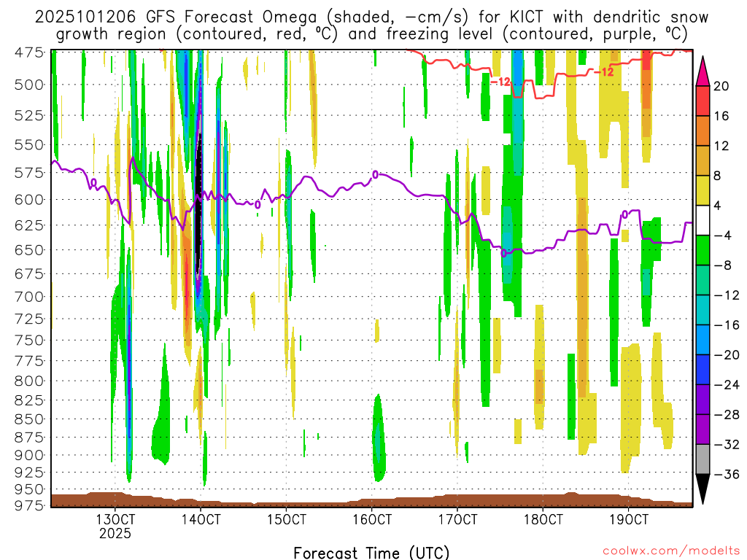Click the colorbar label 20

(721, 86)
